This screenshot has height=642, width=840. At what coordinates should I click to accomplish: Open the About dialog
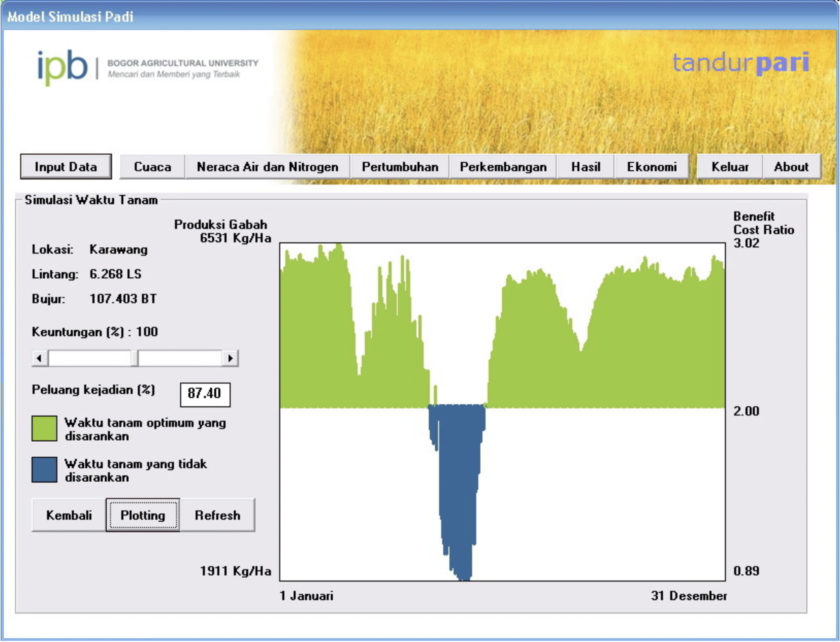tap(791, 167)
